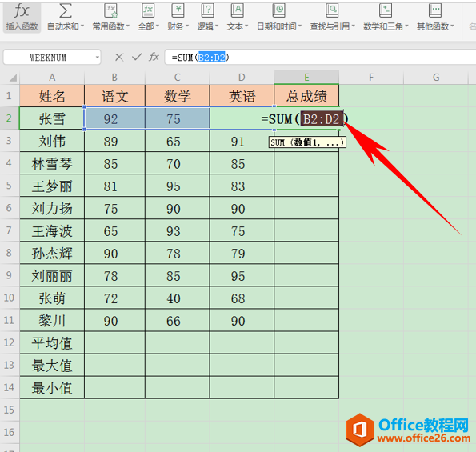Select column D header
Screen dimensions: 476x452
click(242, 78)
